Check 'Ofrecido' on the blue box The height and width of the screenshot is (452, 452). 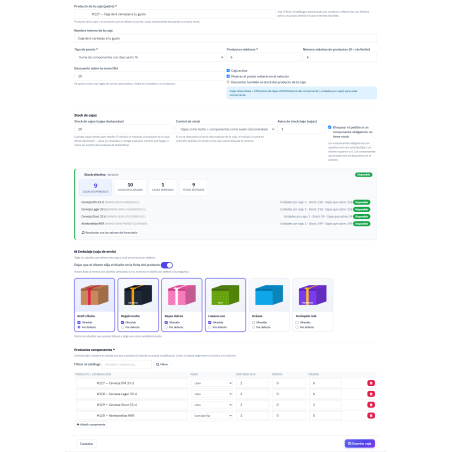click(x=253, y=322)
